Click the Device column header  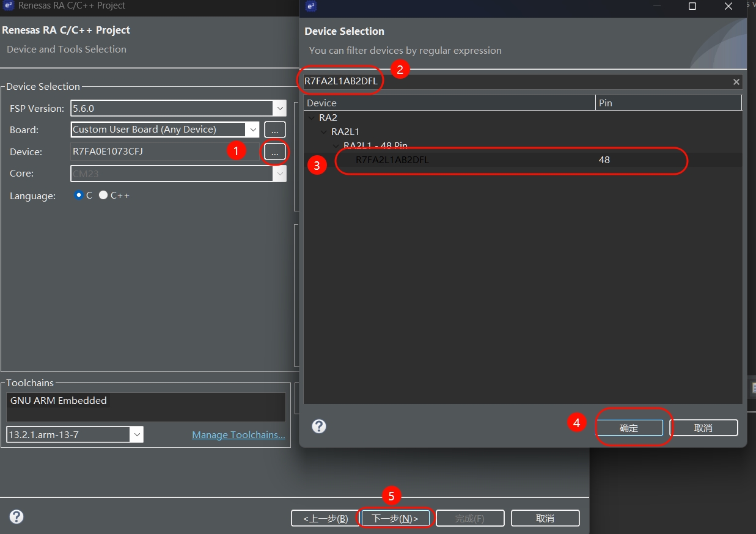(449, 103)
